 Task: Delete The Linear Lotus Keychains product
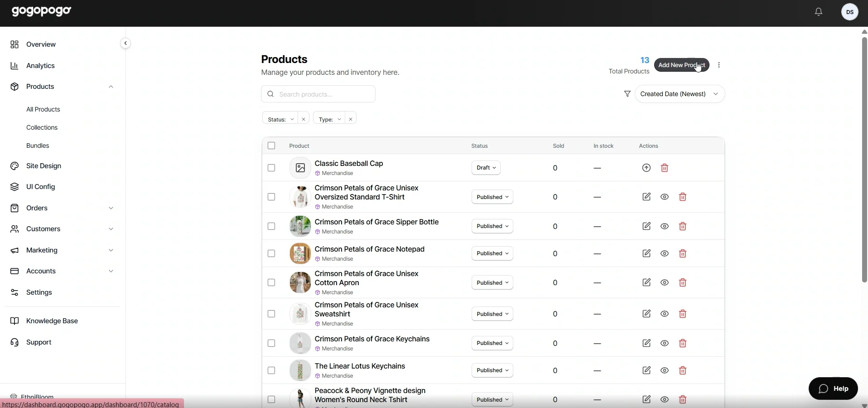tap(683, 370)
